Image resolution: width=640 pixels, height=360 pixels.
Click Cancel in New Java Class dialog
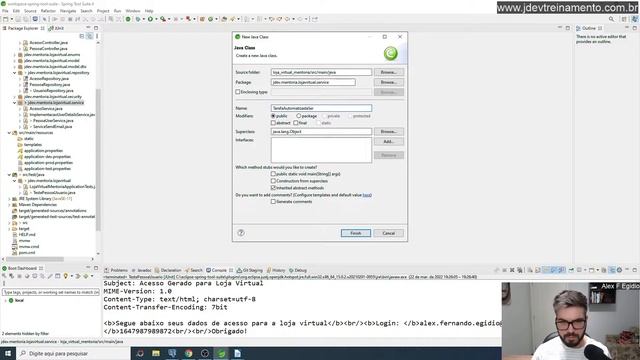point(389,233)
